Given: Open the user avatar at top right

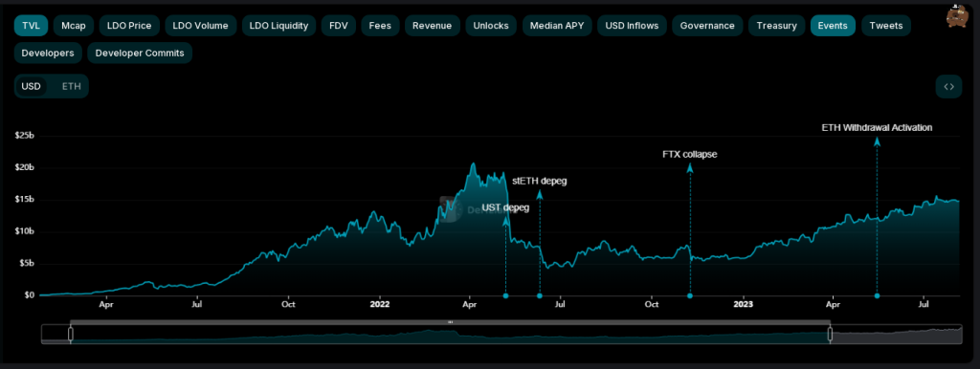Looking at the screenshot, I should click(x=957, y=15).
